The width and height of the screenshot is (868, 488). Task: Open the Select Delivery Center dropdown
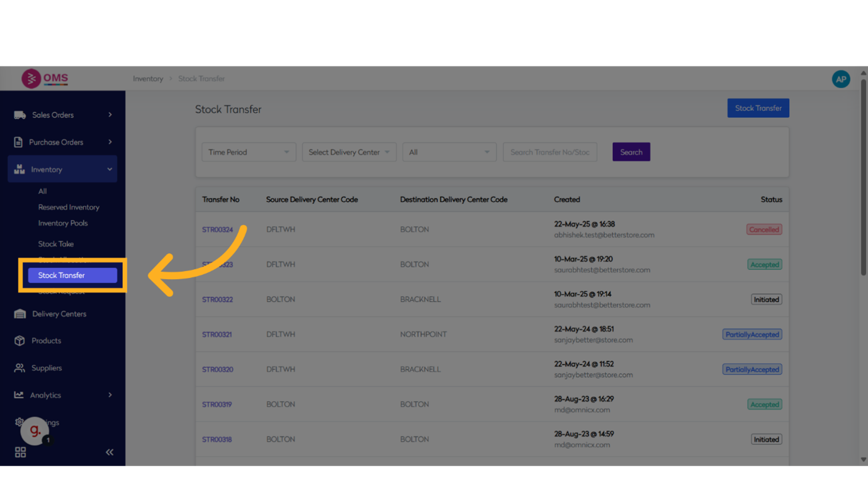click(349, 152)
